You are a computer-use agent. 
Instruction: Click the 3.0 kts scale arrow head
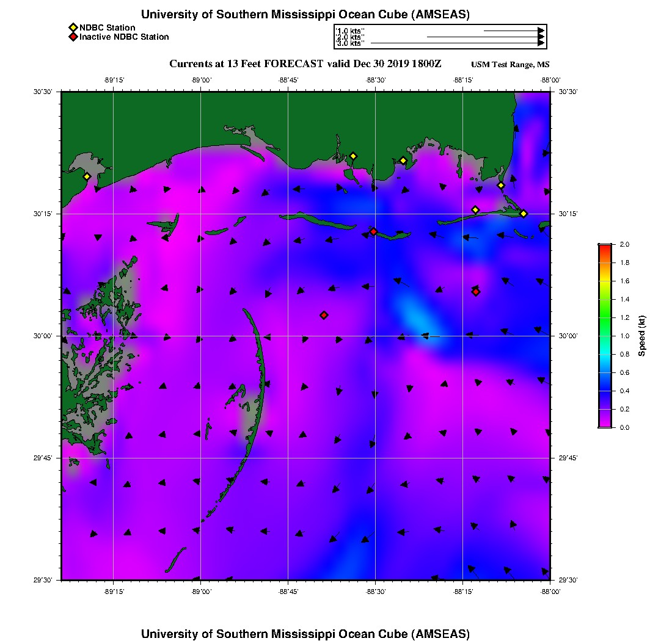(541, 43)
